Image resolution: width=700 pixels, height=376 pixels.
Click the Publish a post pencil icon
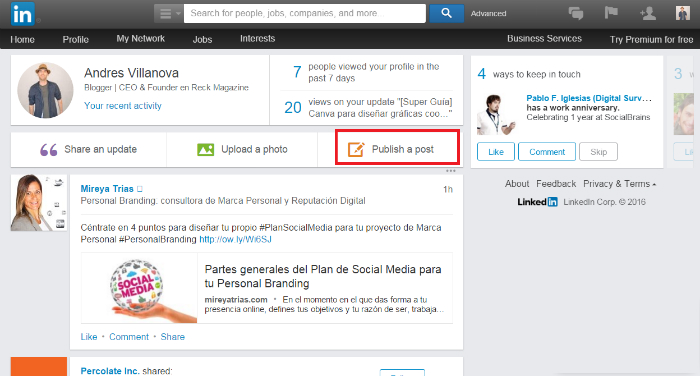[356, 149]
